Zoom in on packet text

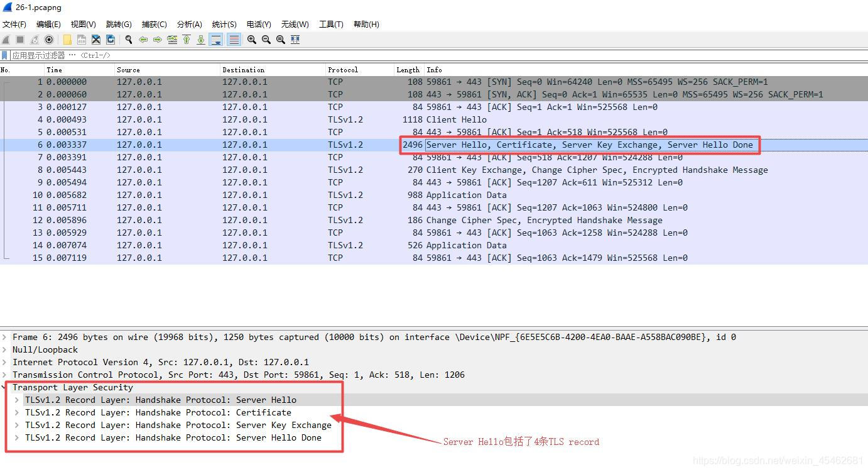(251, 39)
